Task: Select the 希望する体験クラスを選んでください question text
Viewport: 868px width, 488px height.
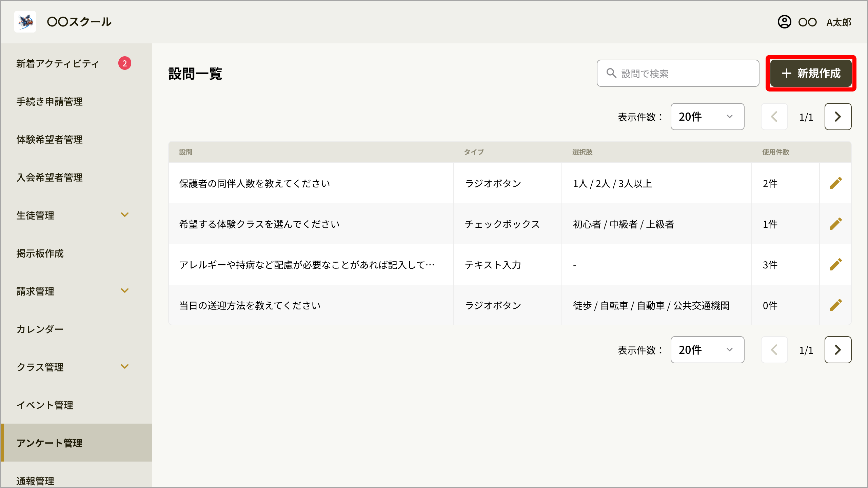Action: 259,224
